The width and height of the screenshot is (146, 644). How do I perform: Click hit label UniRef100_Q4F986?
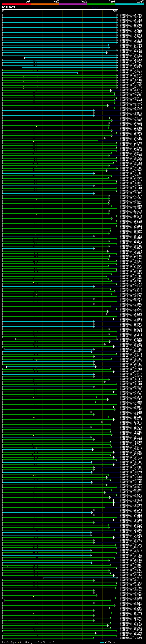(x=131, y=37)
